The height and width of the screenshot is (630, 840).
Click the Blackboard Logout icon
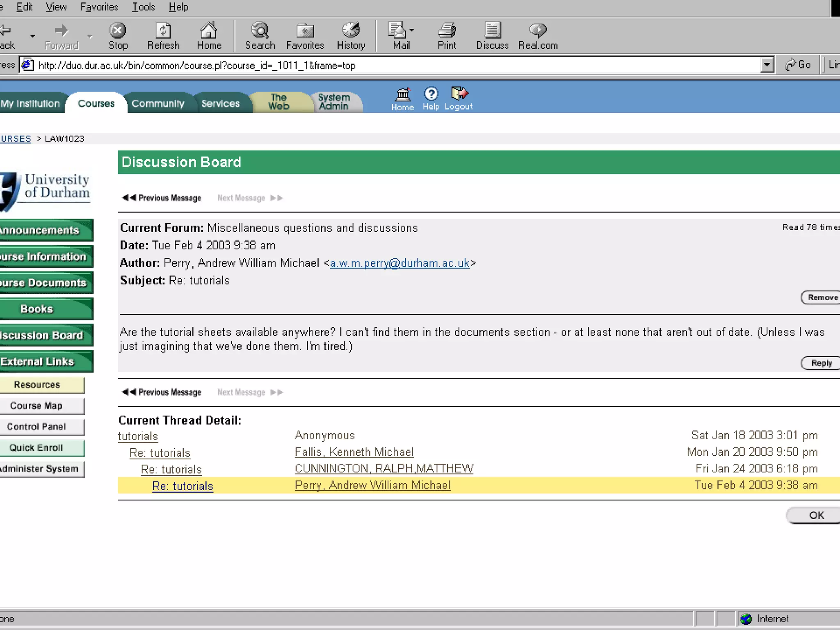point(459,94)
